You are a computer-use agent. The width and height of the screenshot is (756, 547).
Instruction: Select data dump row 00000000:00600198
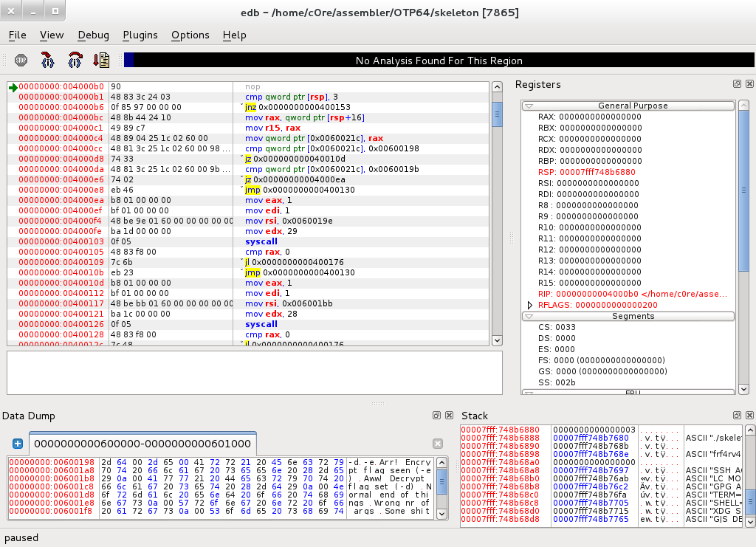(x=221, y=462)
